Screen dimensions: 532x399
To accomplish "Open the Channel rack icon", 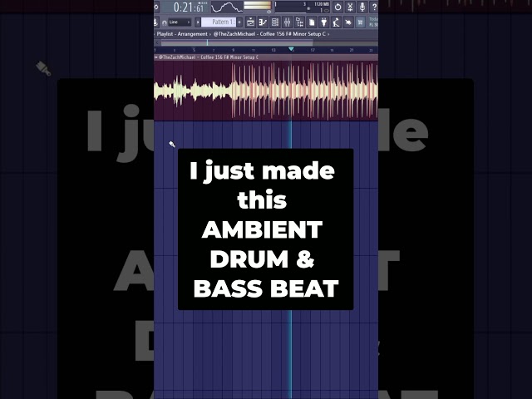I will point(275,22).
